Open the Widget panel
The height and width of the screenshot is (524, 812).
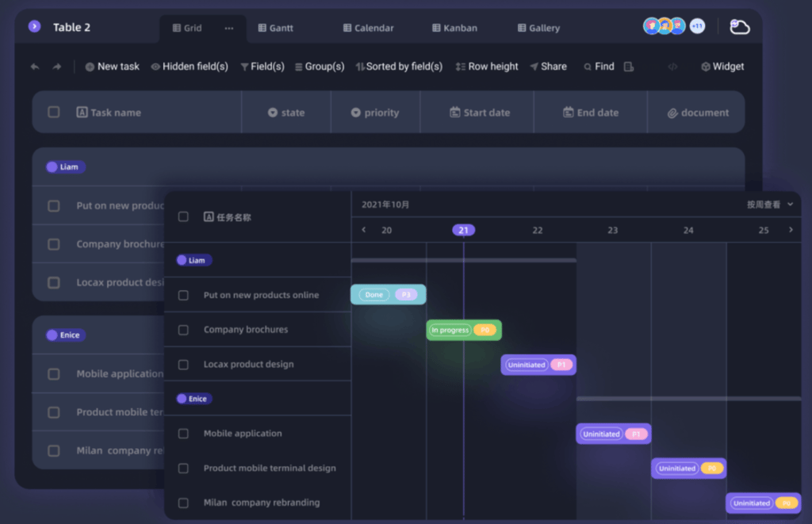722,67
